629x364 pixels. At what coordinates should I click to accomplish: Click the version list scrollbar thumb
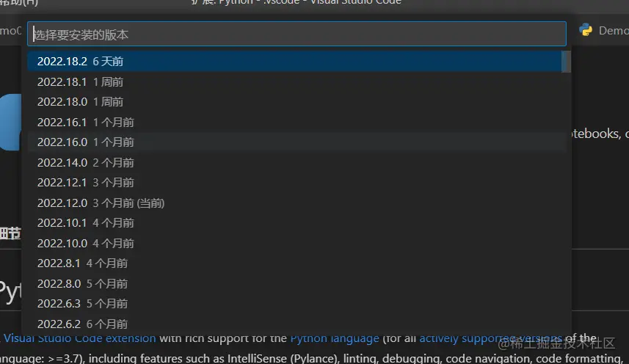tap(566, 62)
